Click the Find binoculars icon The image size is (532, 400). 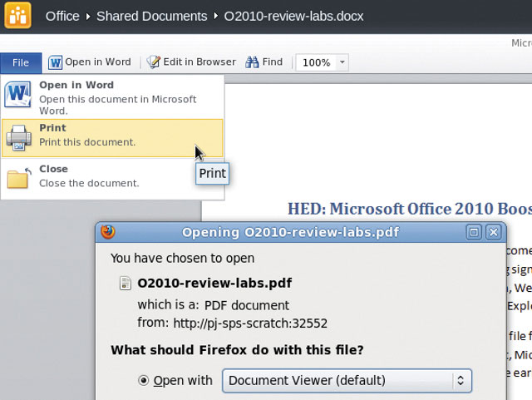click(252, 62)
